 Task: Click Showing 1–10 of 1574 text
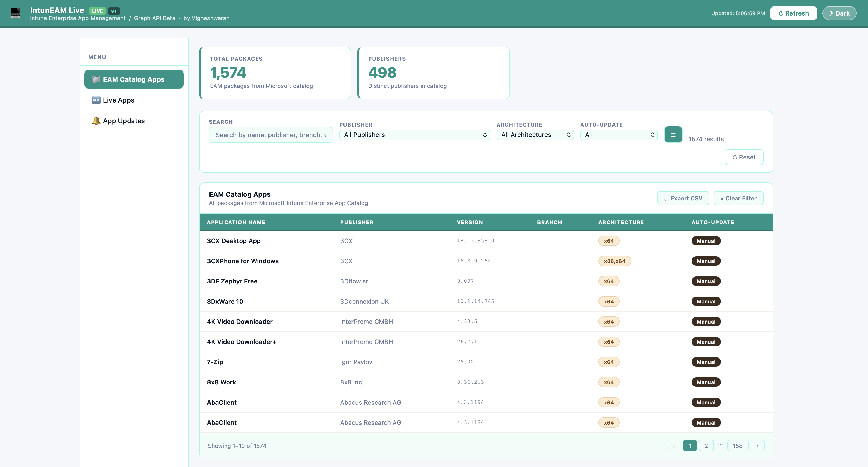[237, 446]
